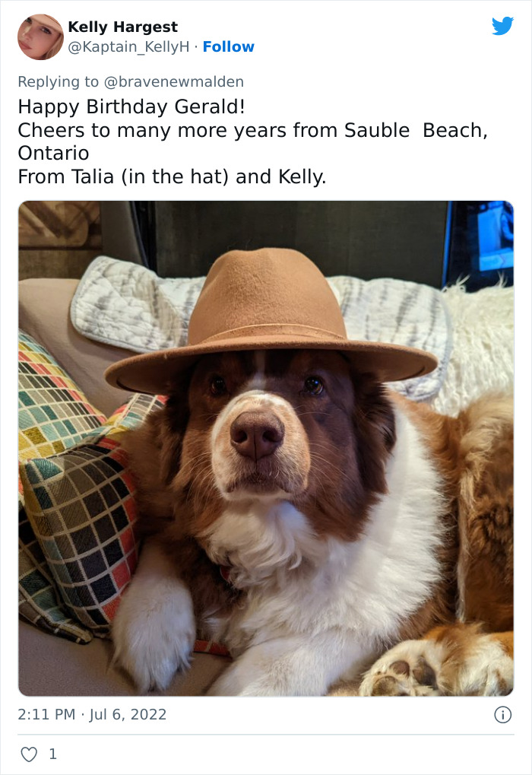
Task: Follow Kelly Hargest's account
Action: [x=228, y=46]
